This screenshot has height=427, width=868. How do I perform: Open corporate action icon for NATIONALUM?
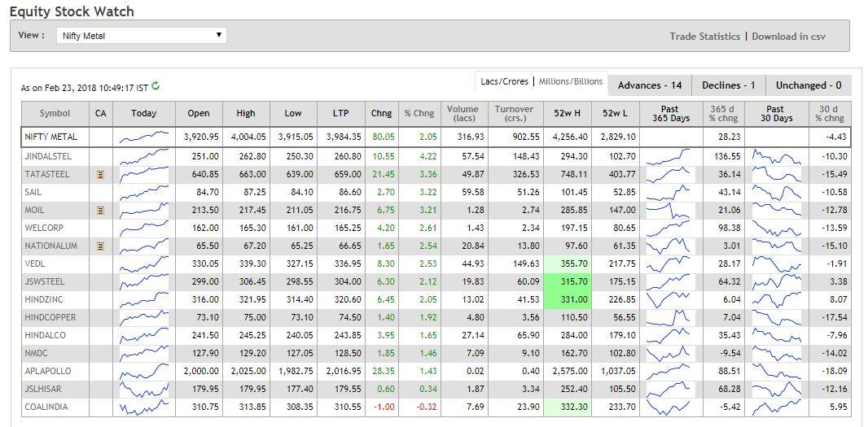coord(100,246)
